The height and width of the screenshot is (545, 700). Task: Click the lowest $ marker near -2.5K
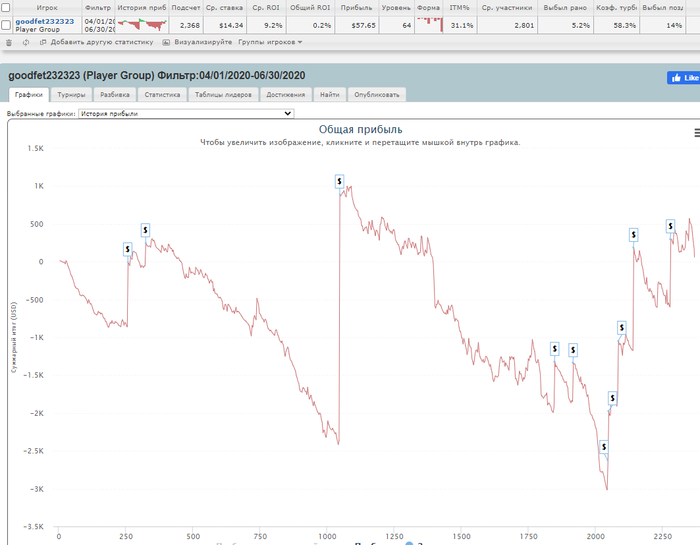point(604,447)
